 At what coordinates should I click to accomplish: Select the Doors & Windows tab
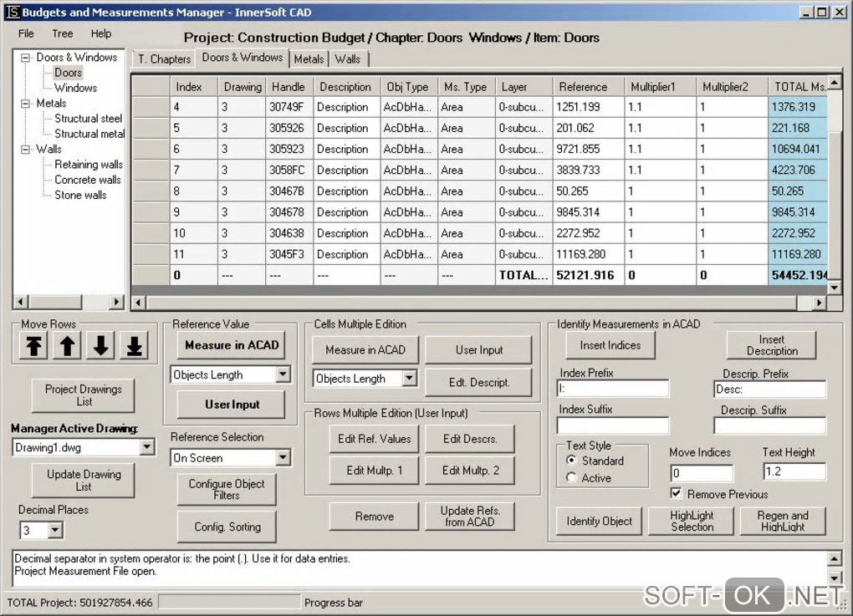tap(242, 58)
